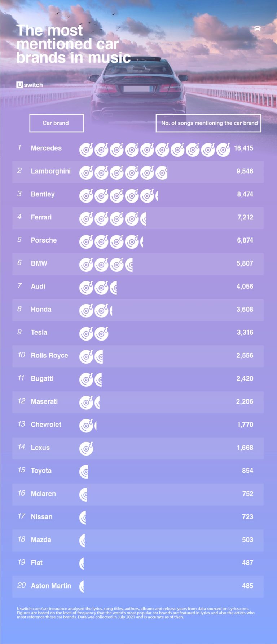Click the record icon in the Chevrolet row
Screen dimensions: 277x644
pos(86,425)
